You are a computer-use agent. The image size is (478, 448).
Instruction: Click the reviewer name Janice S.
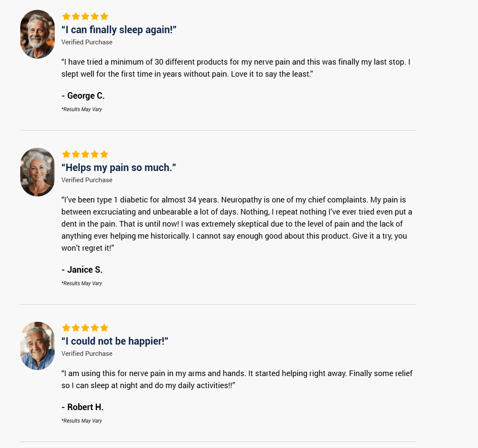82,270
